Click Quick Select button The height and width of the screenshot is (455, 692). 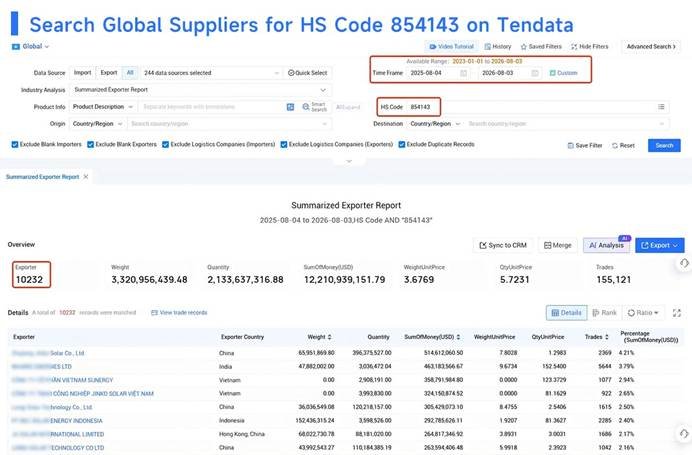click(308, 73)
